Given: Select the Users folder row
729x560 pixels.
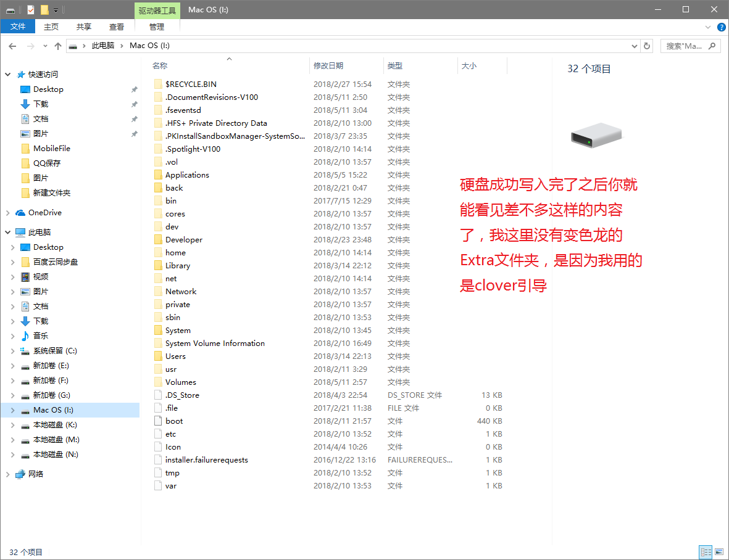Looking at the screenshot, I should [x=328, y=356].
